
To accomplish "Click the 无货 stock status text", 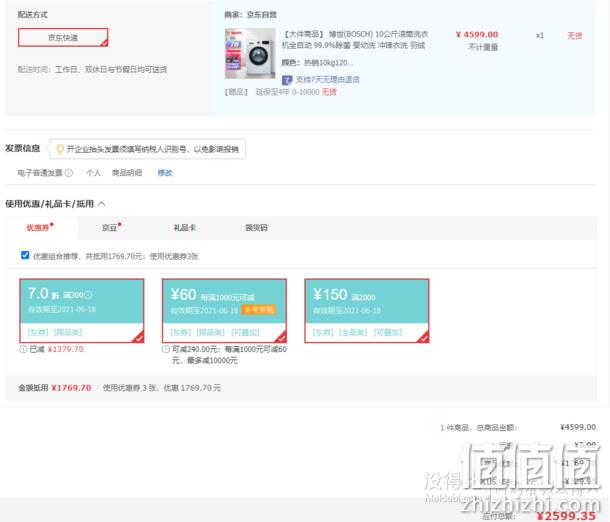I will (574, 36).
